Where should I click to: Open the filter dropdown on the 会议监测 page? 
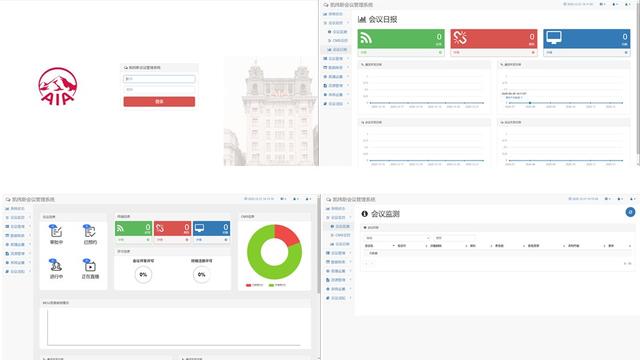[x=398, y=238]
